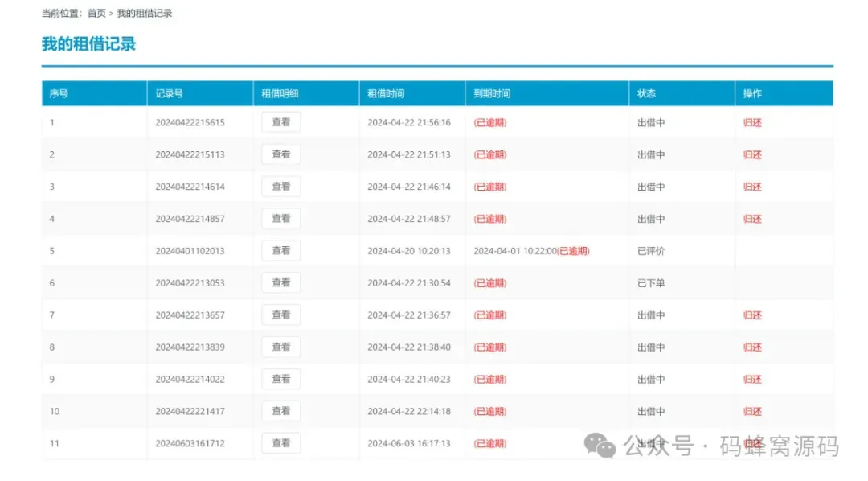Click the 我的租借记录 page heading

click(88, 44)
